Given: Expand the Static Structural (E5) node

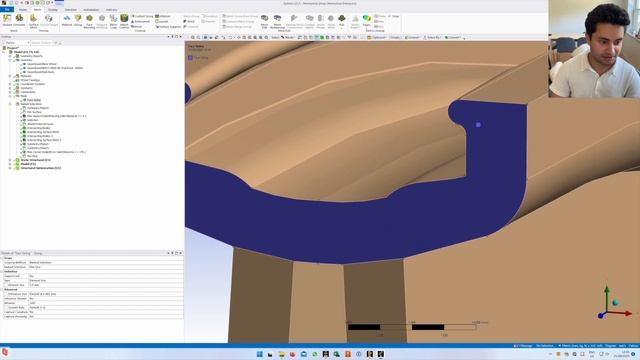Looking at the screenshot, I should pos(10,160).
